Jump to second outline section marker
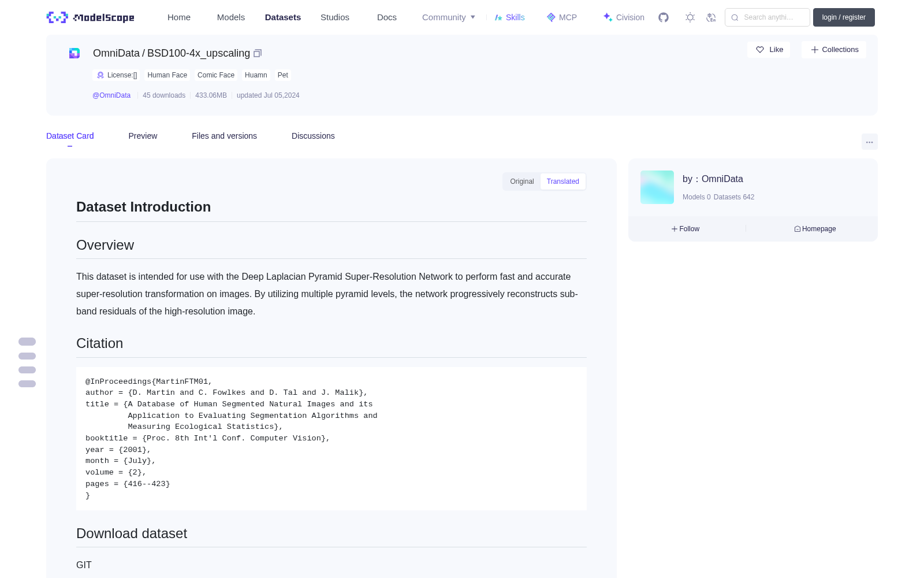Image resolution: width=924 pixels, height=578 pixels. (27, 356)
